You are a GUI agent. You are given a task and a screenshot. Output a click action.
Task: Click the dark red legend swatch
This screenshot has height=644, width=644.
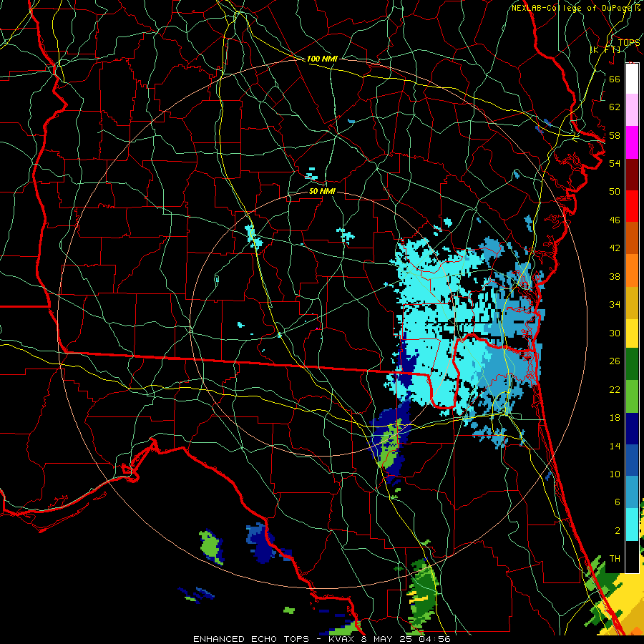(632, 175)
